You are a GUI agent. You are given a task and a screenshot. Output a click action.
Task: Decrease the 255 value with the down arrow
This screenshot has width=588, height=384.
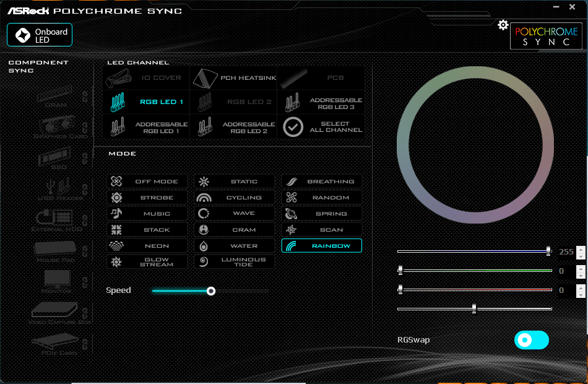581,256
